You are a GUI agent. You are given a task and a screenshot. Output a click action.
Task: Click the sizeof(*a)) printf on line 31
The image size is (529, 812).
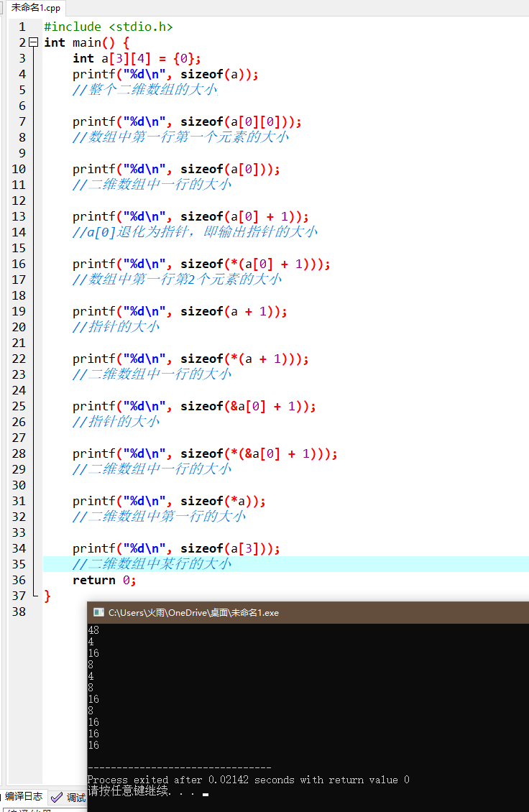[x=169, y=502]
